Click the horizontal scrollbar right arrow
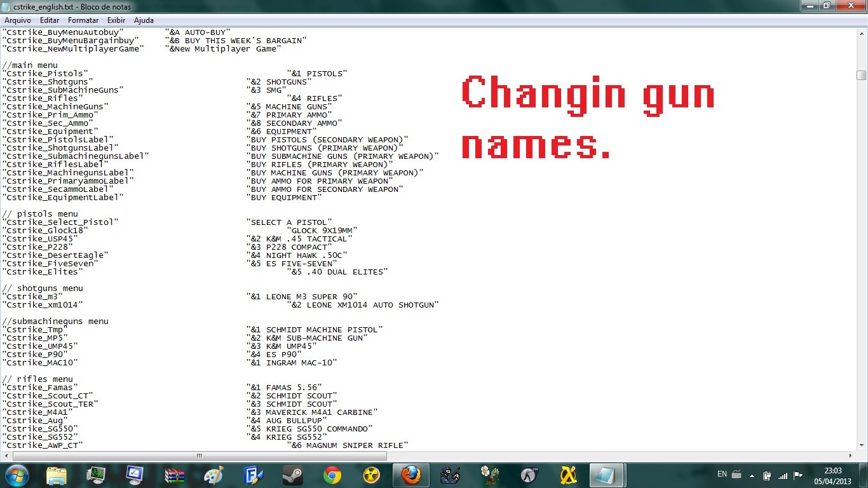Screen dimensions: 868x488 850,456
